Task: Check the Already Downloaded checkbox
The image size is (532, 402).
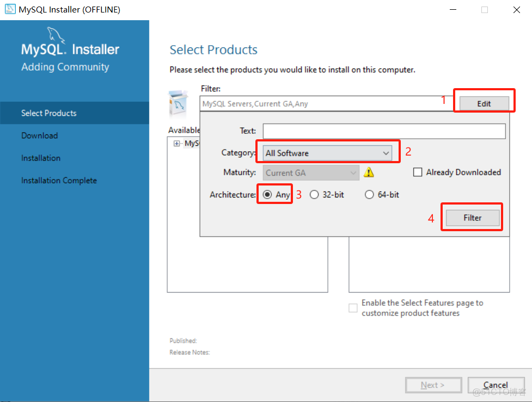Action: tap(418, 172)
